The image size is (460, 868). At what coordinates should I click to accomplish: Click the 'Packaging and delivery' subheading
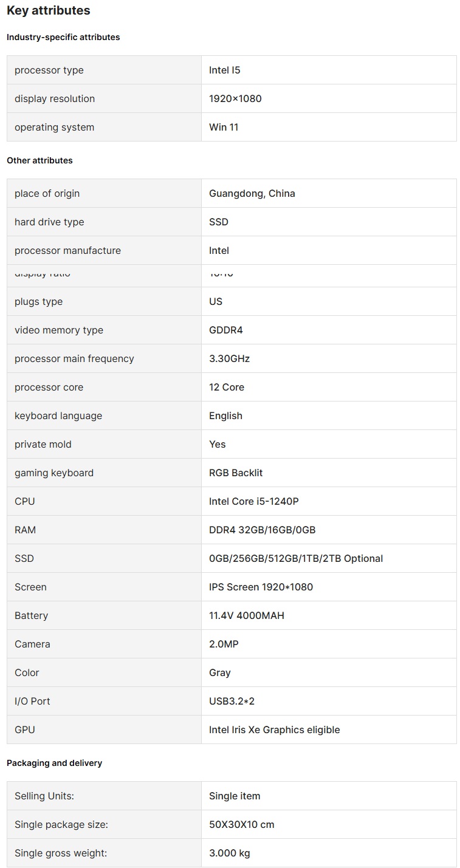click(54, 763)
